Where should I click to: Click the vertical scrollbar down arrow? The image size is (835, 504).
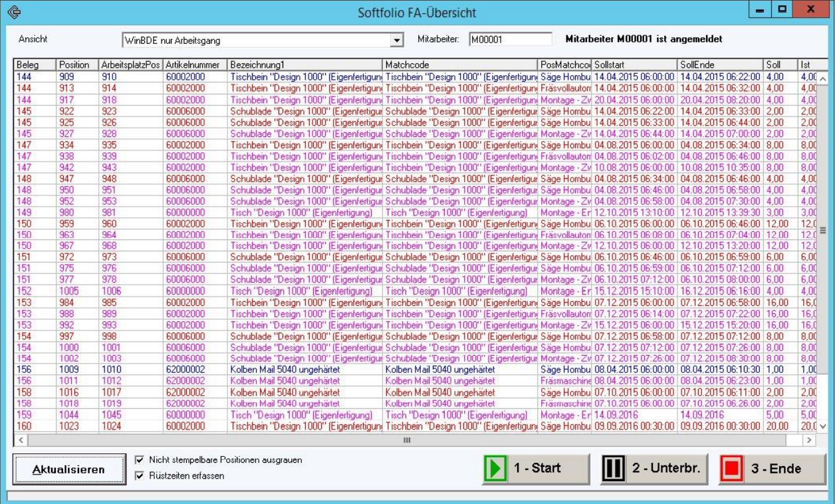[x=822, y=426]
